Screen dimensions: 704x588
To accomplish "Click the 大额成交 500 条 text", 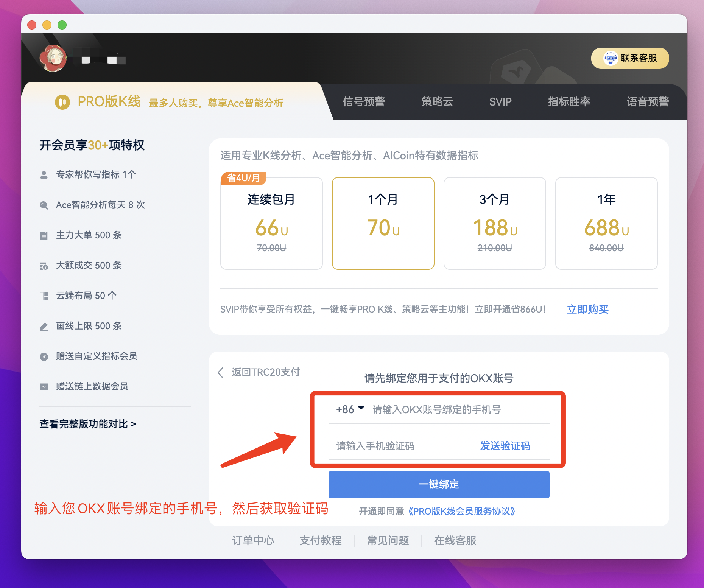I will 89,265.
